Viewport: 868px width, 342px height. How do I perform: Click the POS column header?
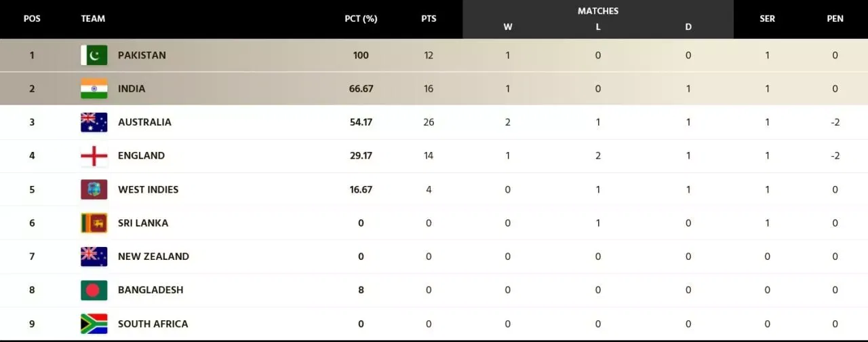click(32, 19)
